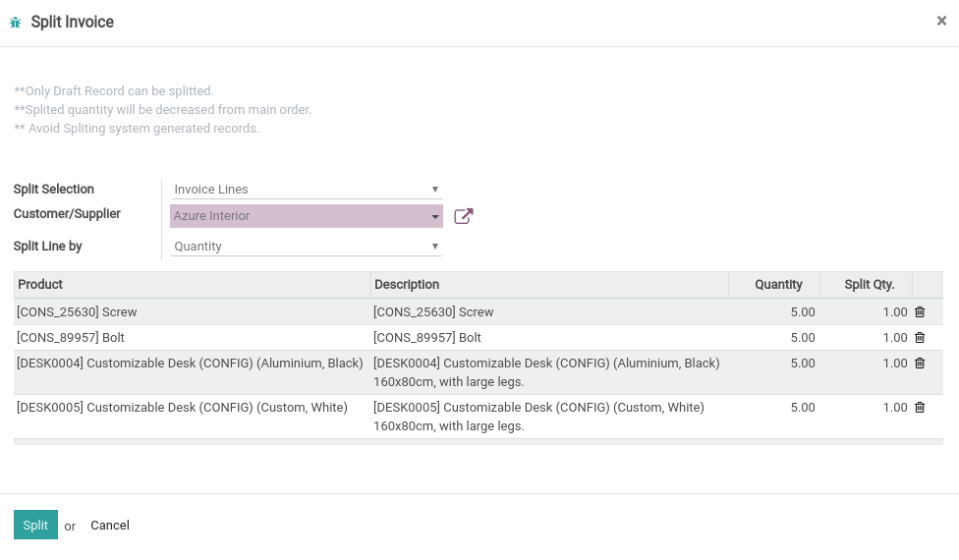The image size is (959, 560).
Task: Cancel the split invoice dialog
Action: pyautogui.click(x=110, y=526)
